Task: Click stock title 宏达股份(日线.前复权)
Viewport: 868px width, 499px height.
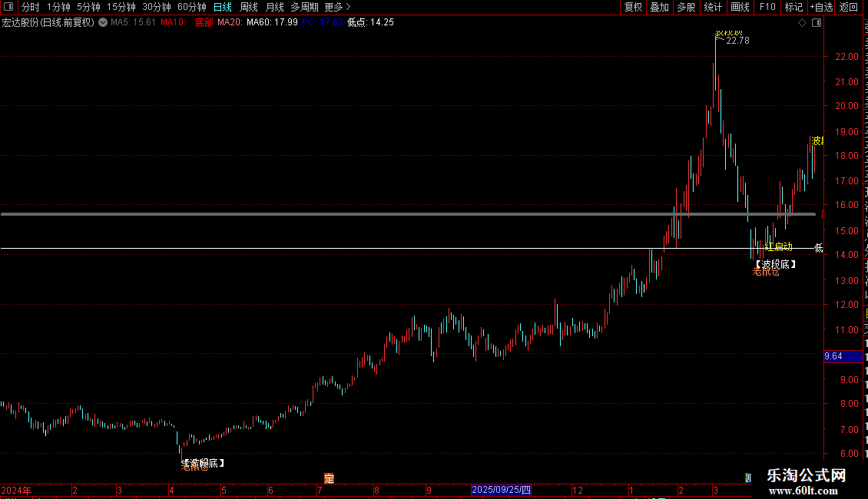Action: (48, 23)
